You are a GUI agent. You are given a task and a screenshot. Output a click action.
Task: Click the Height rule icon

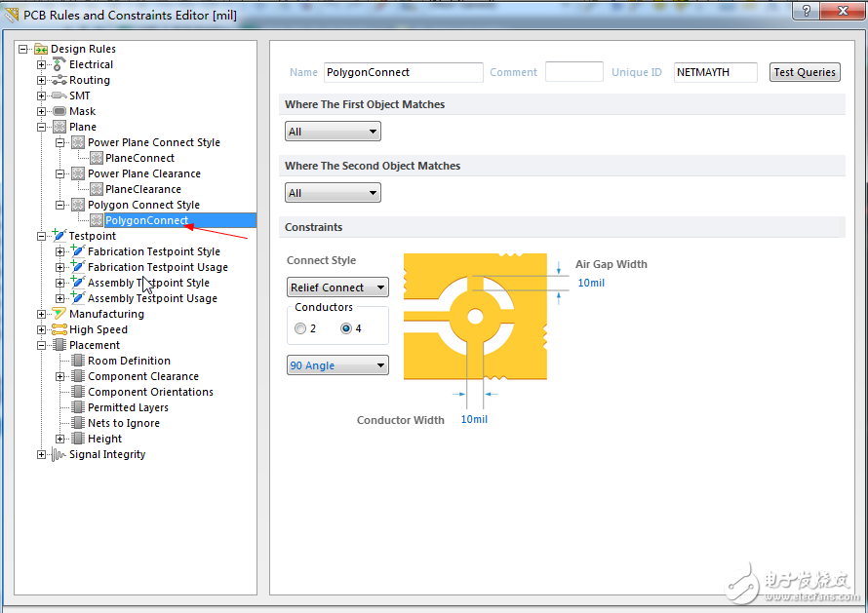coord(78,439)
